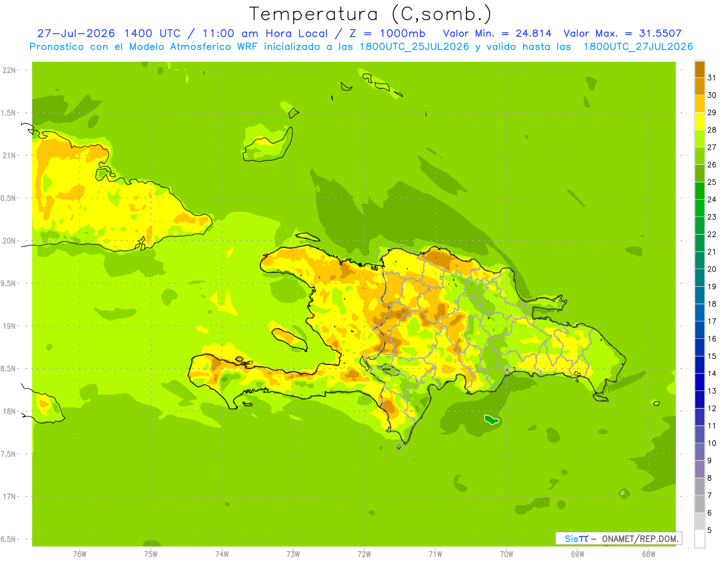
Task: Click the "72W" longitude label
Action: pyautogui.click(x=364, y=554)
